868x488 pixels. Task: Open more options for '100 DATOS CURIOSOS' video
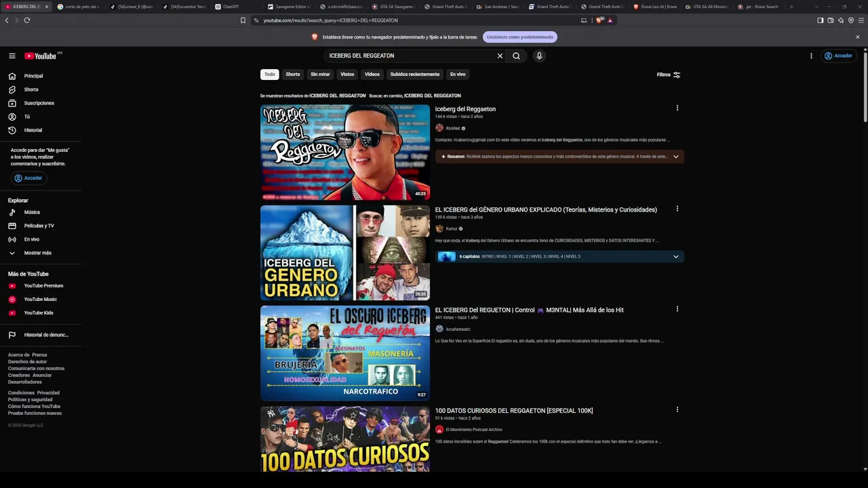(677, 410)
